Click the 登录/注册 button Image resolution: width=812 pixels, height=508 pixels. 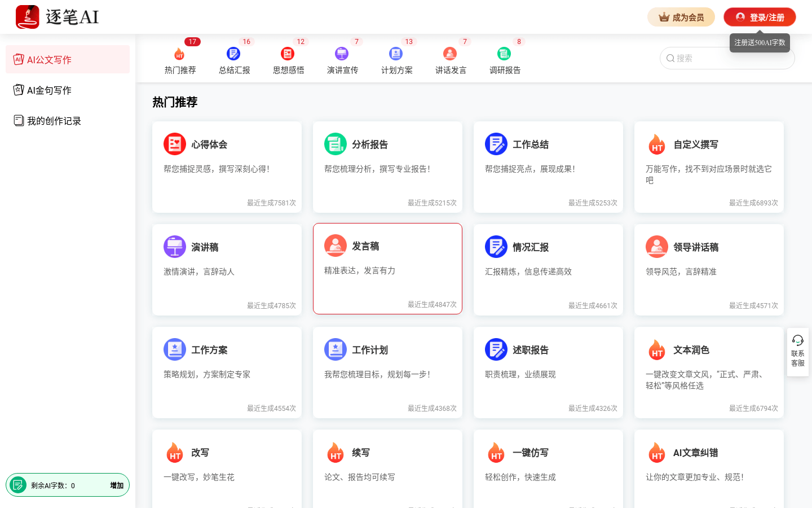click(759, 17)
